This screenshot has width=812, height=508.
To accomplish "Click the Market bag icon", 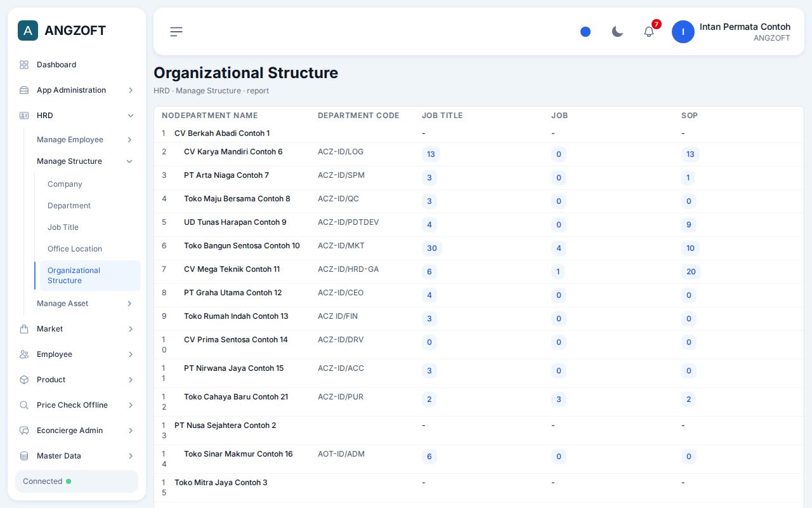I will (x=24, y=329).
